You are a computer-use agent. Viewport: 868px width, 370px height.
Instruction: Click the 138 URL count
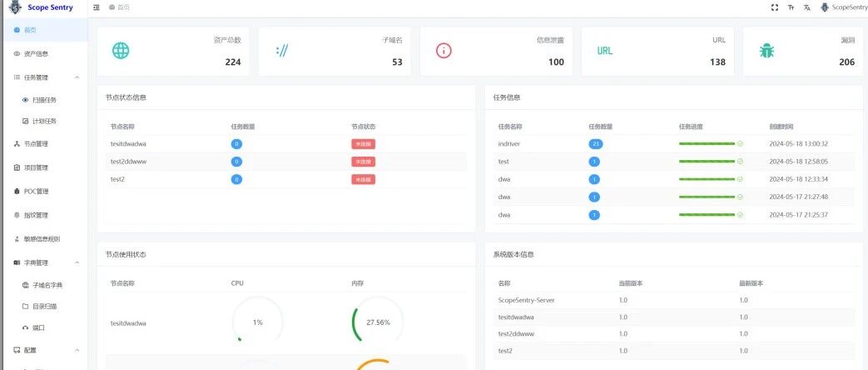tap(717, 62)
